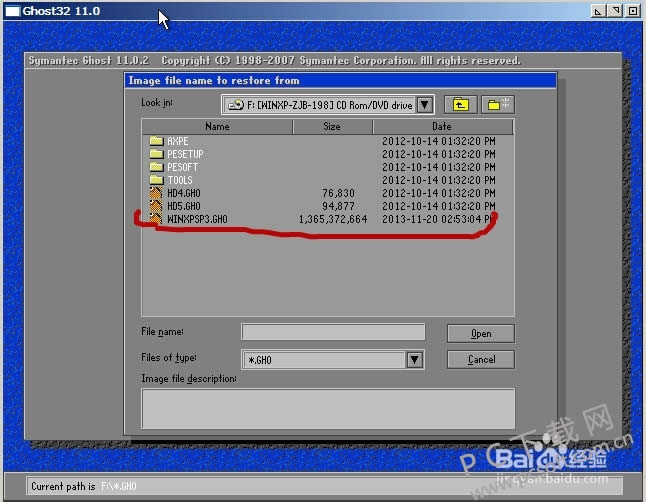The image size is (646, 502).
Task: Select the WINXPSP3.GHO image file
Action: 196,219
